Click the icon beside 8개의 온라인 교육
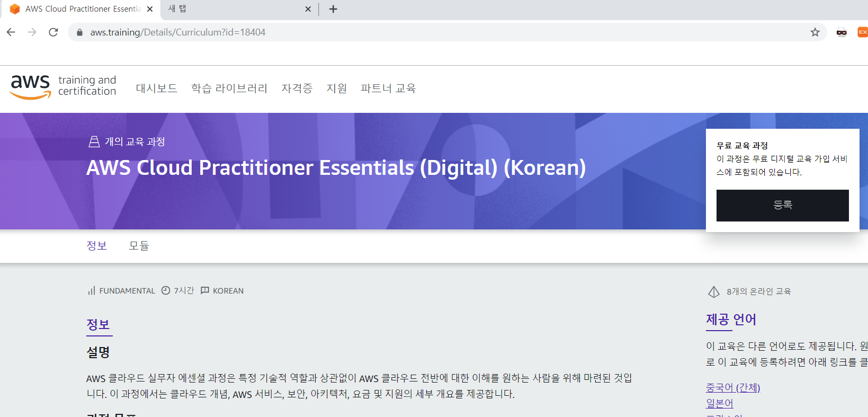The width and height of the screenshot is (868, 417). [x=714, y=291]
